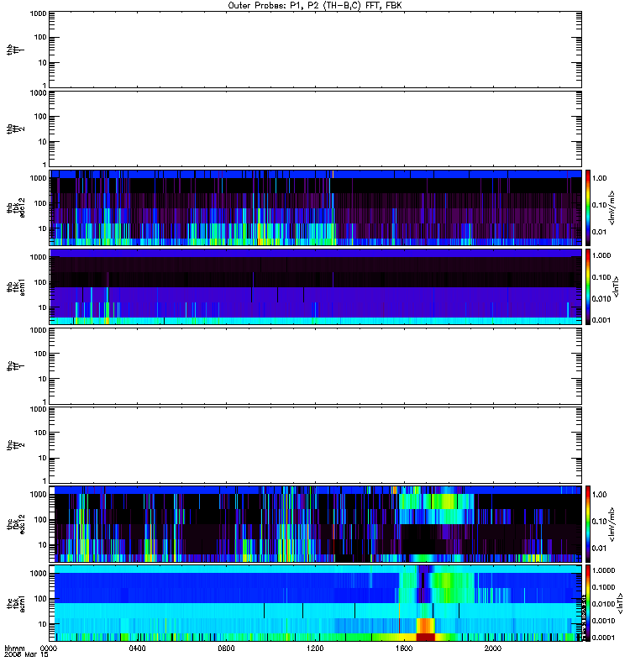This screenshot has height=672, width=630.
Task: Select the empty thc fff 2 plot panel
Action: click(x=316, y=445)
